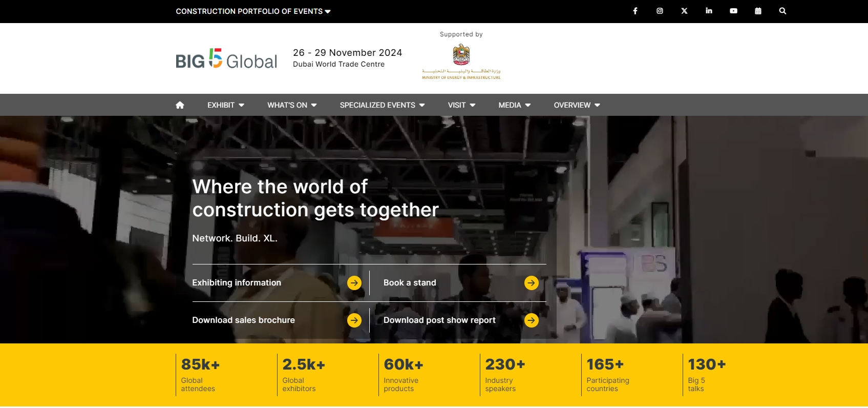This screenshot has width=868, height=408.
Task: Open the Facebook page icon
Action: click(635, 11)
